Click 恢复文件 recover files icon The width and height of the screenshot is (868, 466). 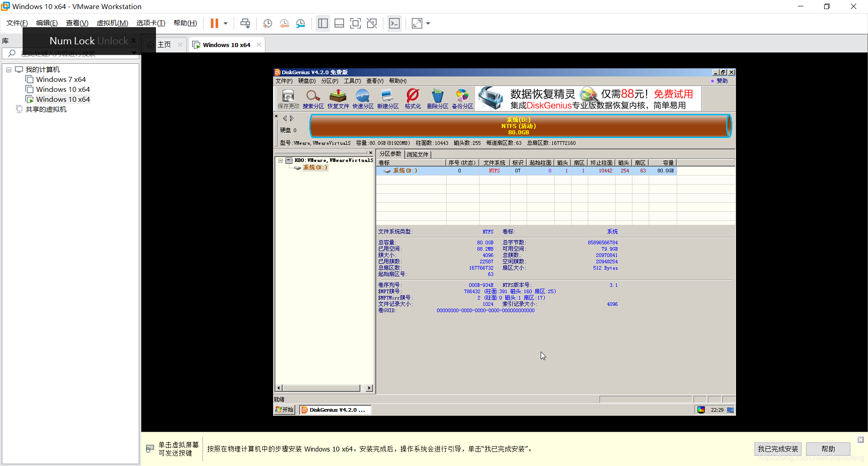point(338,99)
